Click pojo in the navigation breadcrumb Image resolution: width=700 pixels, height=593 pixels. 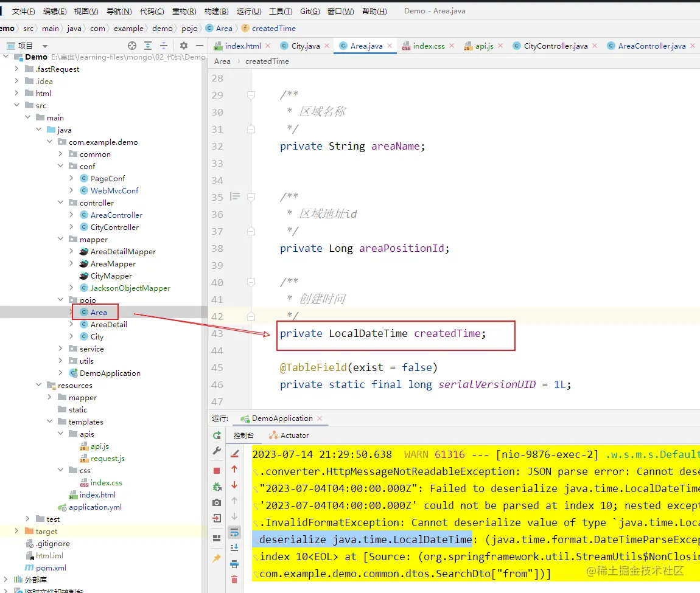tap(189, 29)
